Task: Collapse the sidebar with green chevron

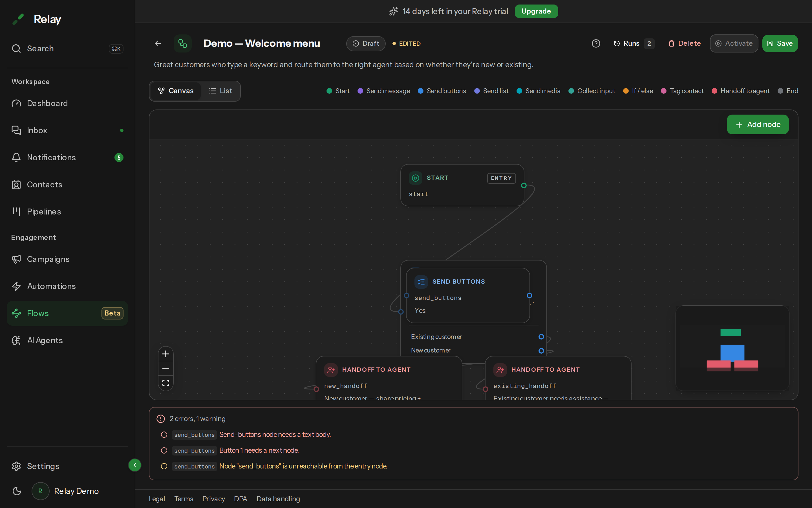Action: click(134, 465)
